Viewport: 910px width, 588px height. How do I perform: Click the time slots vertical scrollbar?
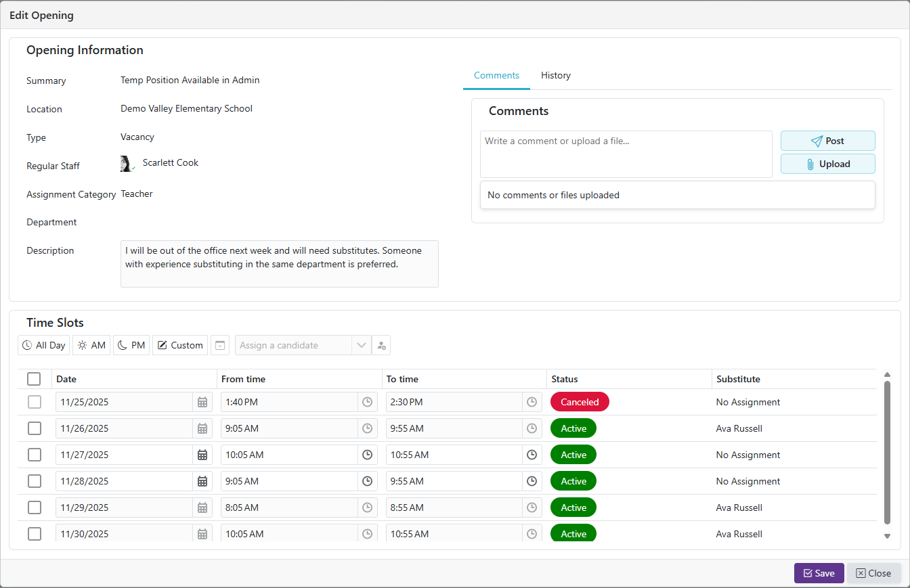tap(887, 452)
